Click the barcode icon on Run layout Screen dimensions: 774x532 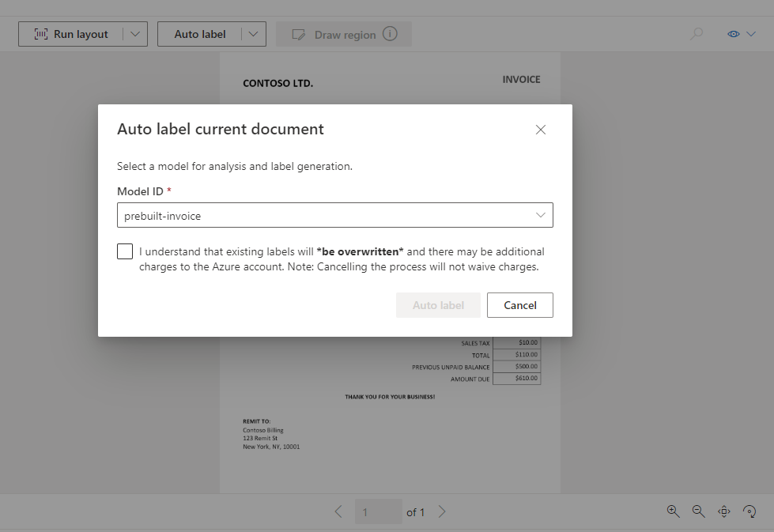click(x=41, y=34)
